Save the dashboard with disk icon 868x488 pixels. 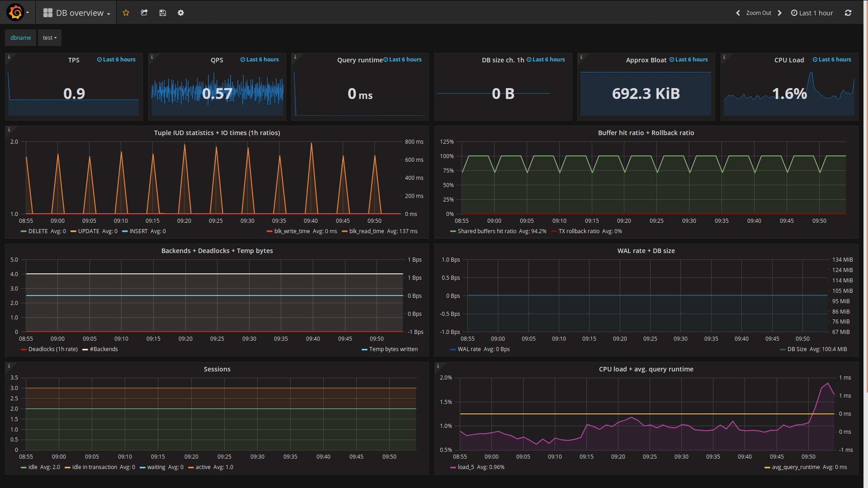click(x=163, y=13)
